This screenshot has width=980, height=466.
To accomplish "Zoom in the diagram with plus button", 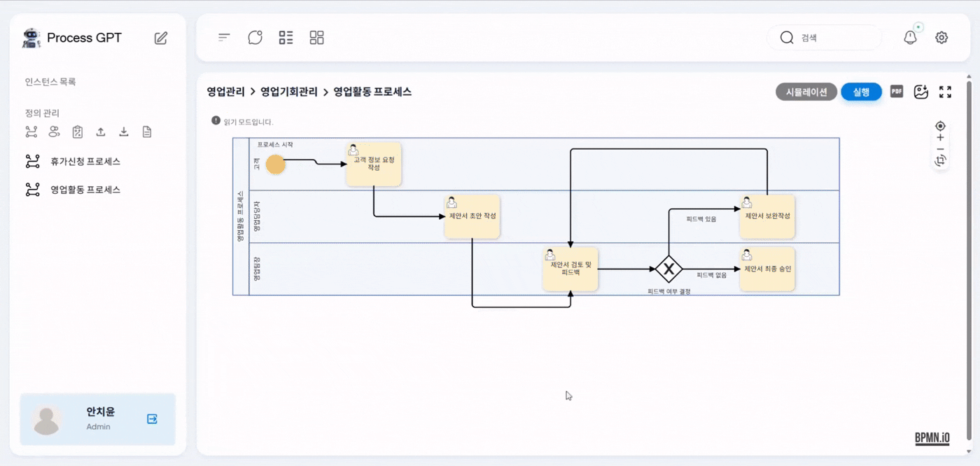I will 940,138.
